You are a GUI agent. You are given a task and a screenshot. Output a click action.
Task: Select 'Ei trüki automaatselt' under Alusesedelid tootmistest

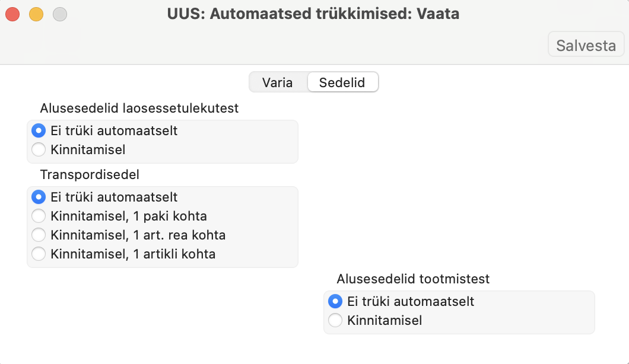tap(335, 301)
